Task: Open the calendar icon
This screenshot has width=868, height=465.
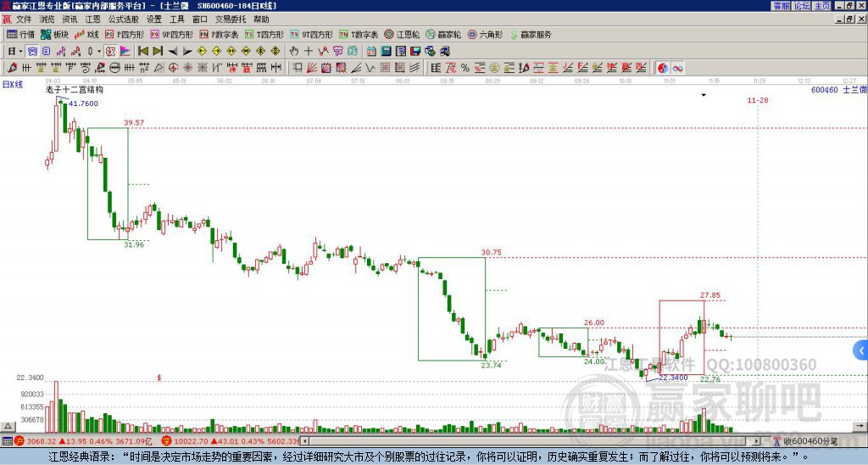Action: 371,52
